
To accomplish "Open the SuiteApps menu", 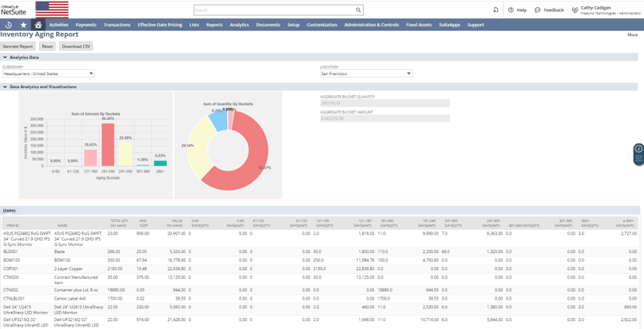I will tap(450, 25).
